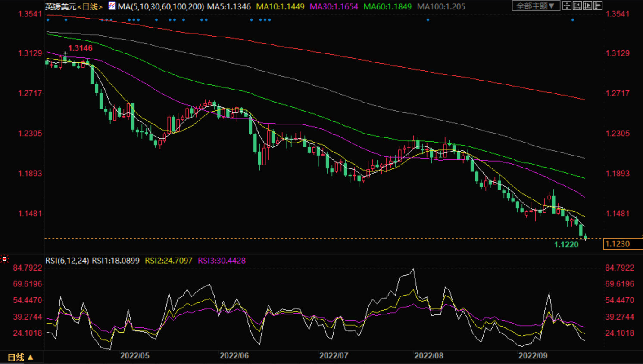Click the play-forward chart icon

(x=587, y=6)
